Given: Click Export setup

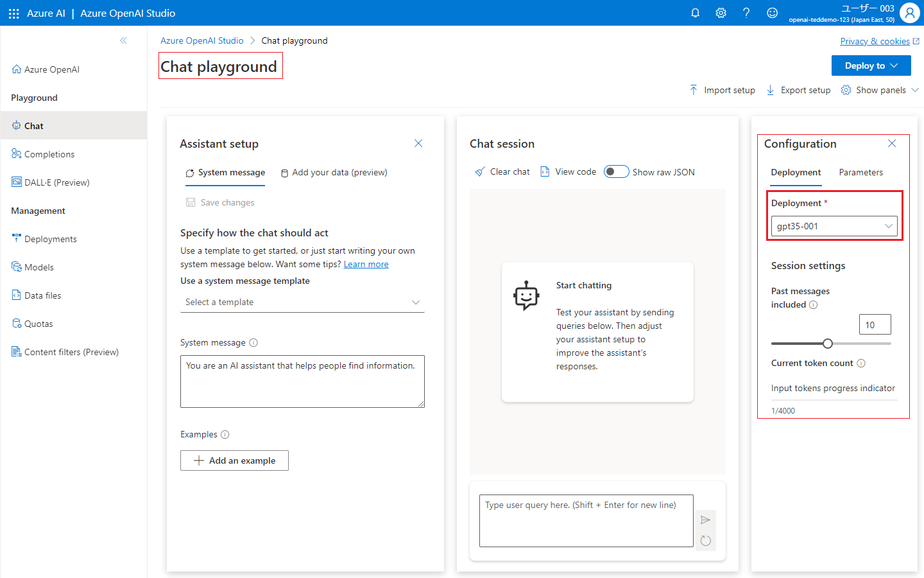Looking at the screenshot, I should [799, 90].
